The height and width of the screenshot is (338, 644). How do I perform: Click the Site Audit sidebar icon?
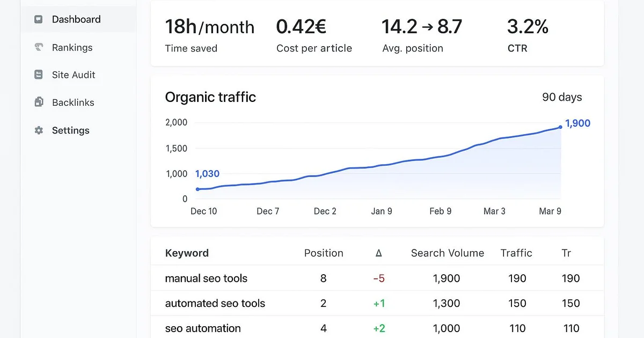[39, 75]
